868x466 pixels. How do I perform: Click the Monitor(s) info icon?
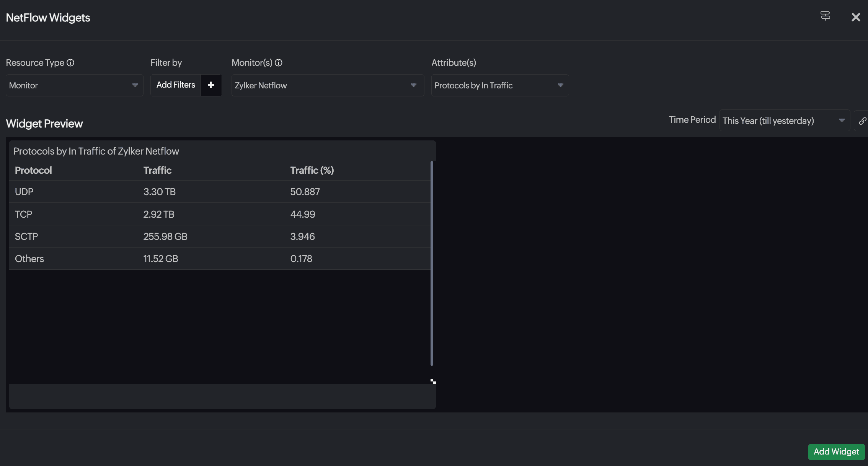pyautogui.click(x=279, y=63)
